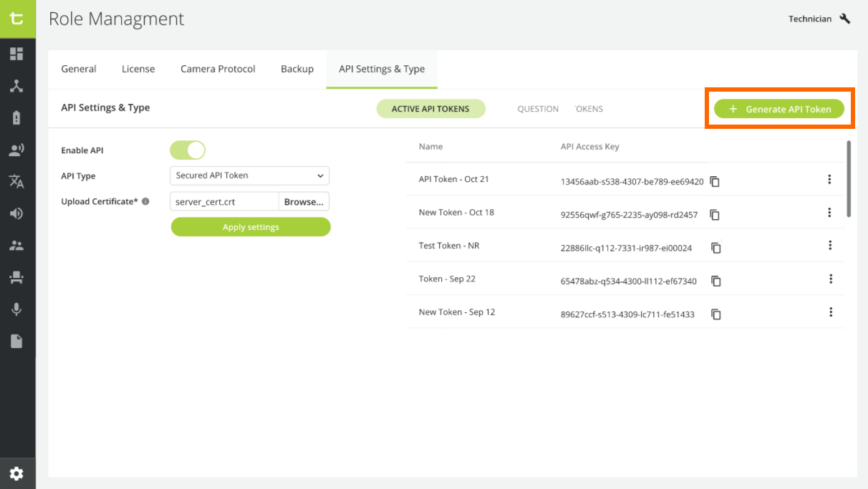This screenshot has height=489, width=868.
Task: Click the Generate API Token button
Action: coord(779,109)
